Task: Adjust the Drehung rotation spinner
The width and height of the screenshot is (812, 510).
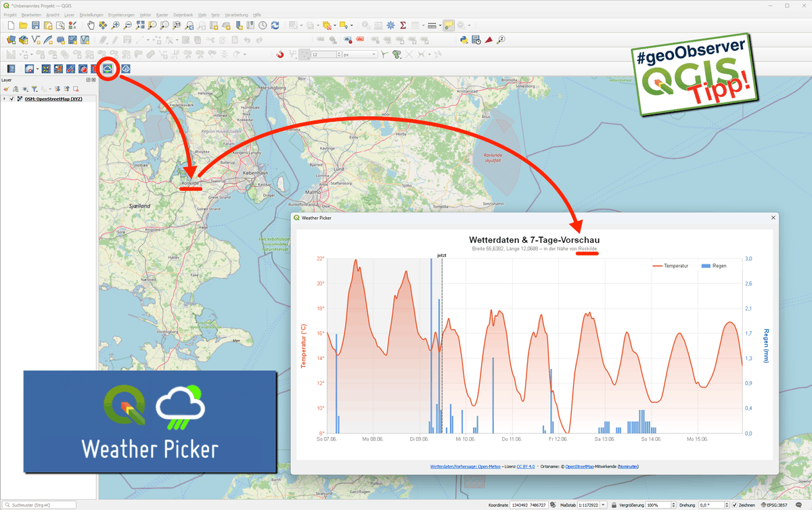Action: (x=727, y=505)
